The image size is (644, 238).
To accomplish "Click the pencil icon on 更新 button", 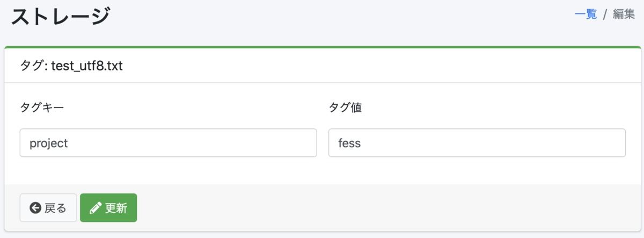I will (x=96, y=208).
